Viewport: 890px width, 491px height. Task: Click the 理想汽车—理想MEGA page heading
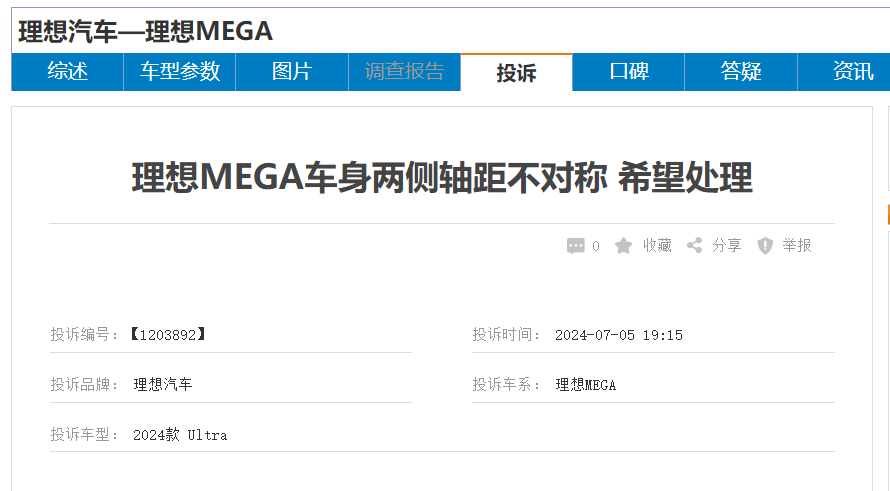click(145, 31)
